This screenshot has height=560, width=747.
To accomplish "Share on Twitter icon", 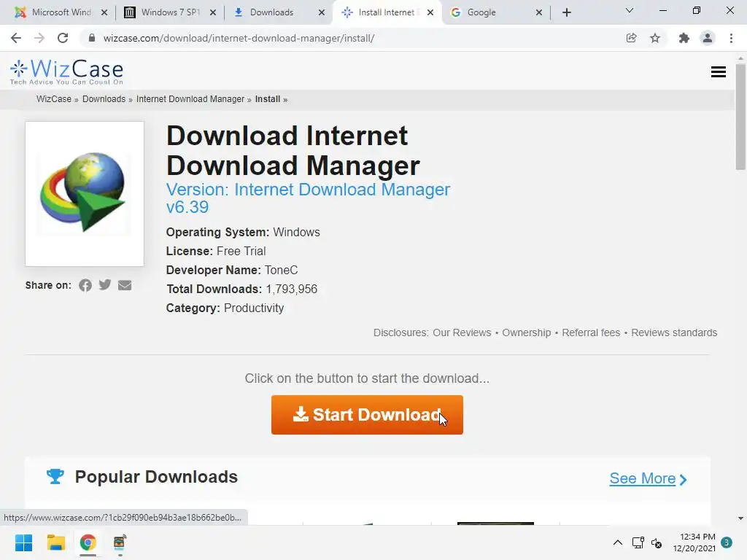I will [x=105, y=285].
